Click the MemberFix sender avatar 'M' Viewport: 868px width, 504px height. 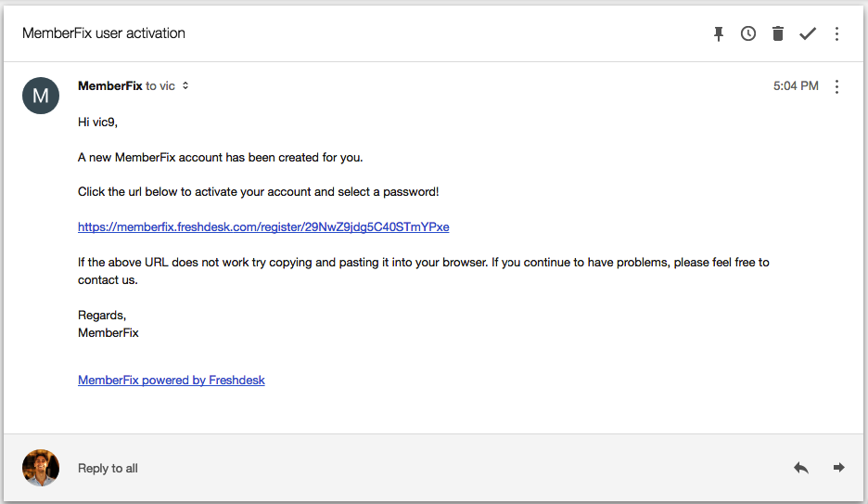41,96
